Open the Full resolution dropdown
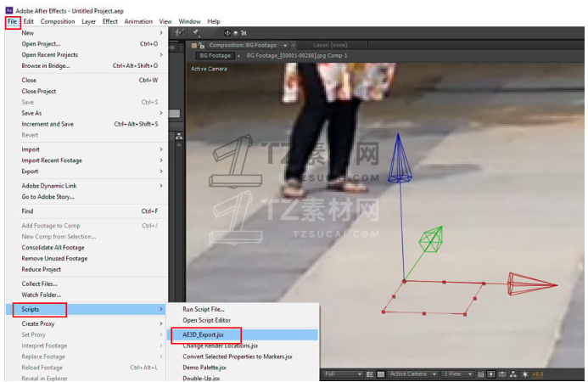This screenshot has width=588, height=382. click(x=343, y=374)
